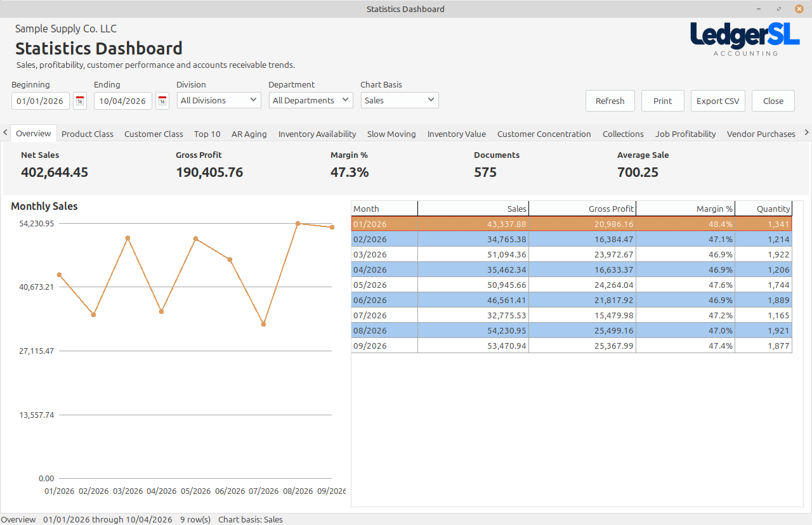Screen dimensions: 812x525
Task: Click the Refresh button
Action: [610, 101]
